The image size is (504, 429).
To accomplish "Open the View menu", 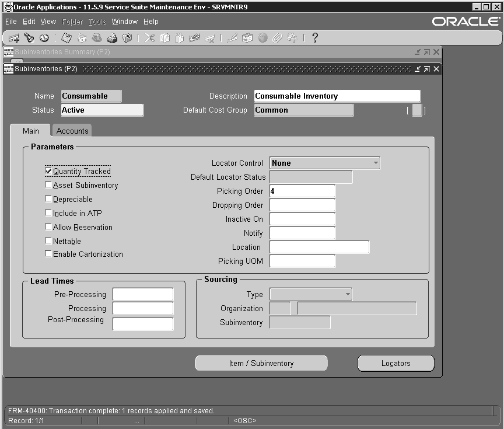I will (x=48, y=22).
